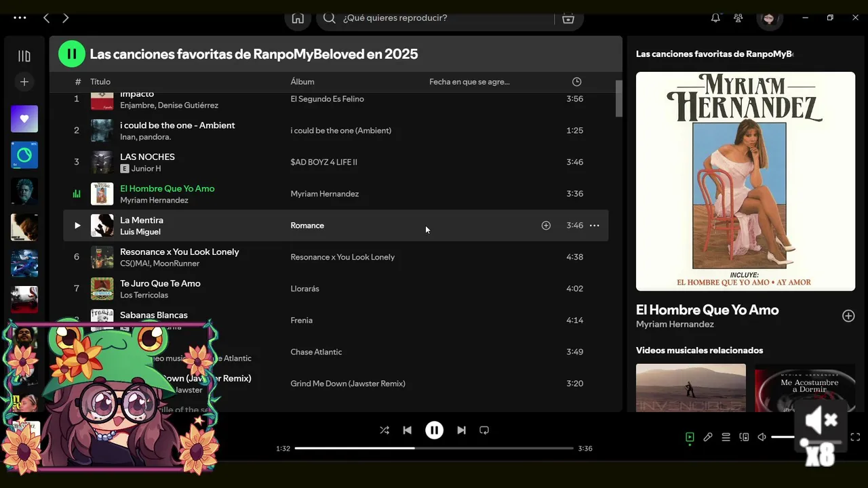Sort by Fecha en que se agregó header
The width and height of the screenshot is (868, 488).
(x=469, y=82)
